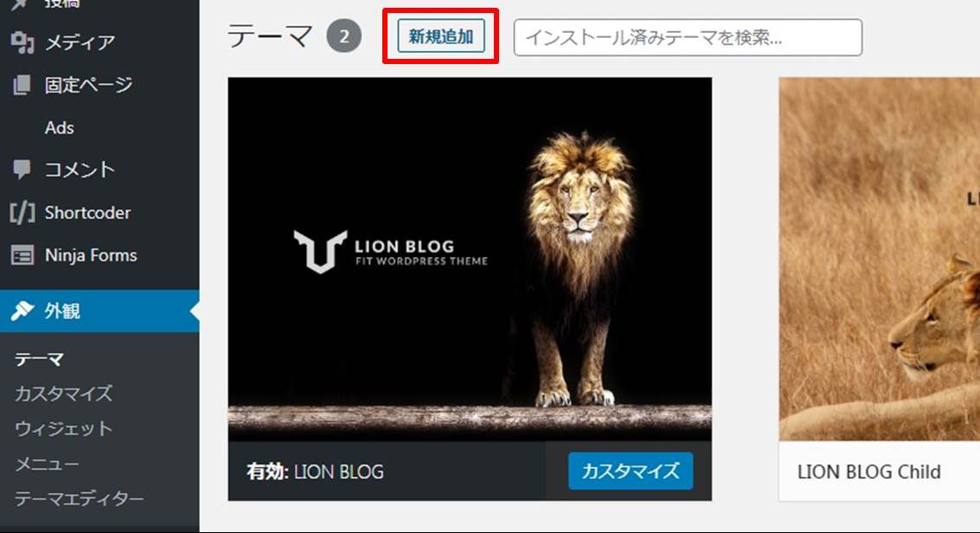This screenshot has height=533, width=980.
Task: Click the 固定ページ pages icon
Action: tap(22, 85)
